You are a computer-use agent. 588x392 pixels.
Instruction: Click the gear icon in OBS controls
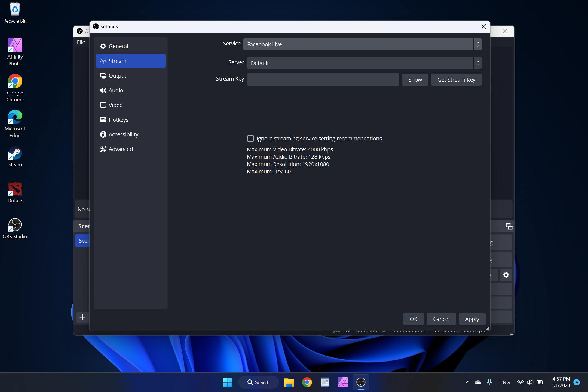pyautogui.click(x=506, y=275)
